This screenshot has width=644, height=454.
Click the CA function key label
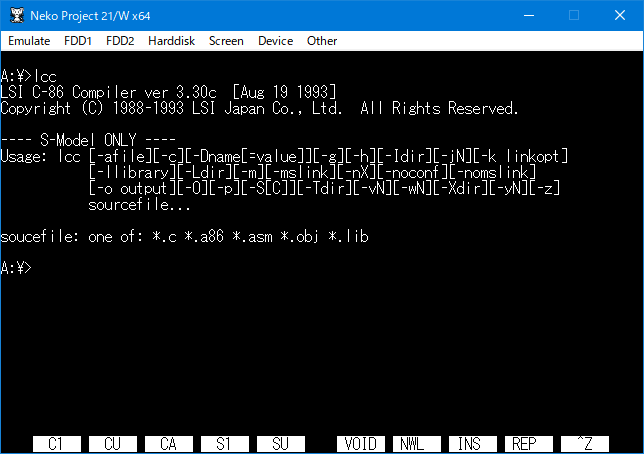(x=168, y=444)
